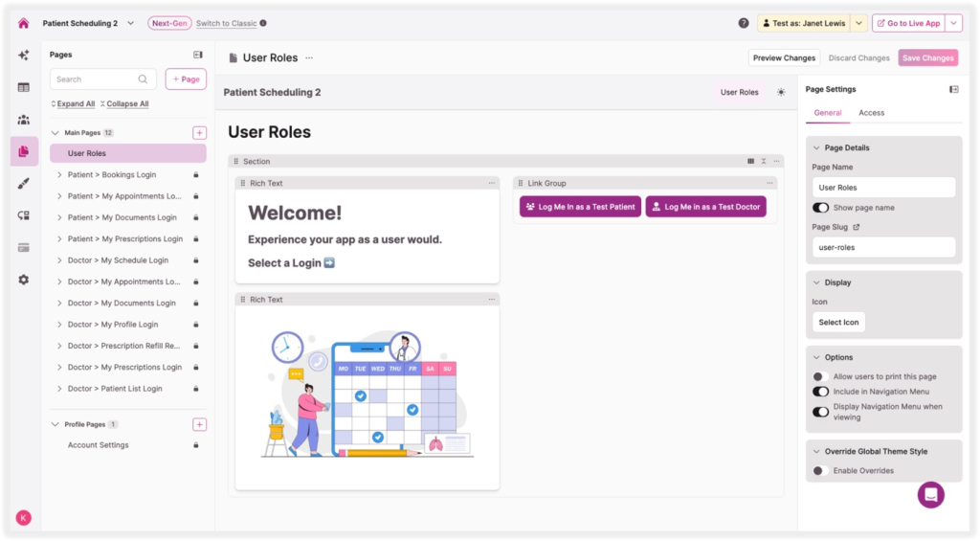The width and height of the screenshot is (980, 541).
Task: Click Preview Changes button
Action: point(784,58)
